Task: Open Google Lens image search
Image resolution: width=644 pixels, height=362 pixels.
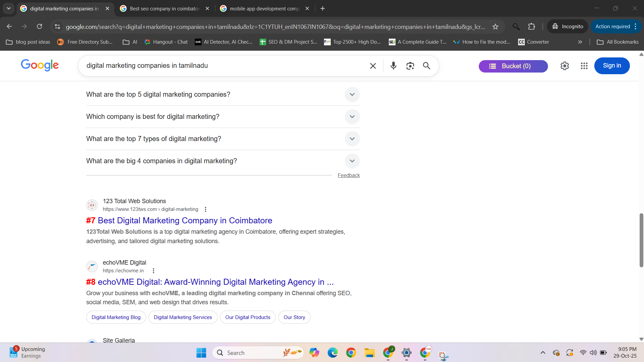Action: click(410, 66)
